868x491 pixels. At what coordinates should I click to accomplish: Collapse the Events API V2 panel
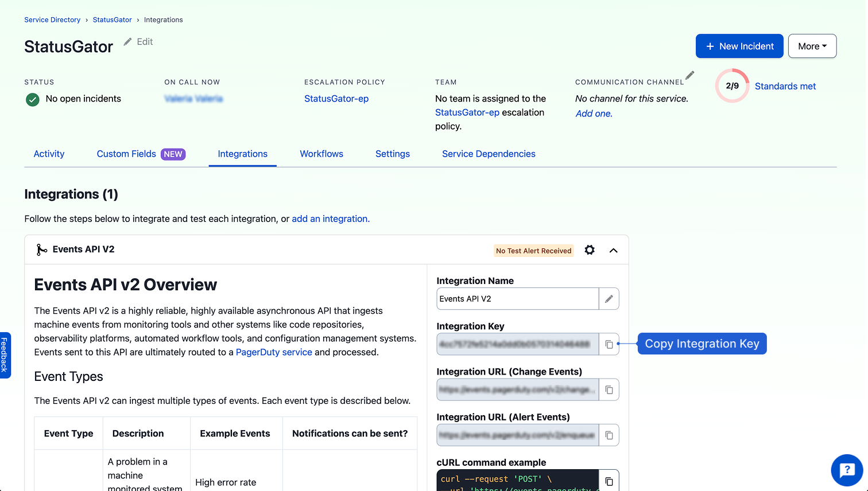click(x=613, y=250)
